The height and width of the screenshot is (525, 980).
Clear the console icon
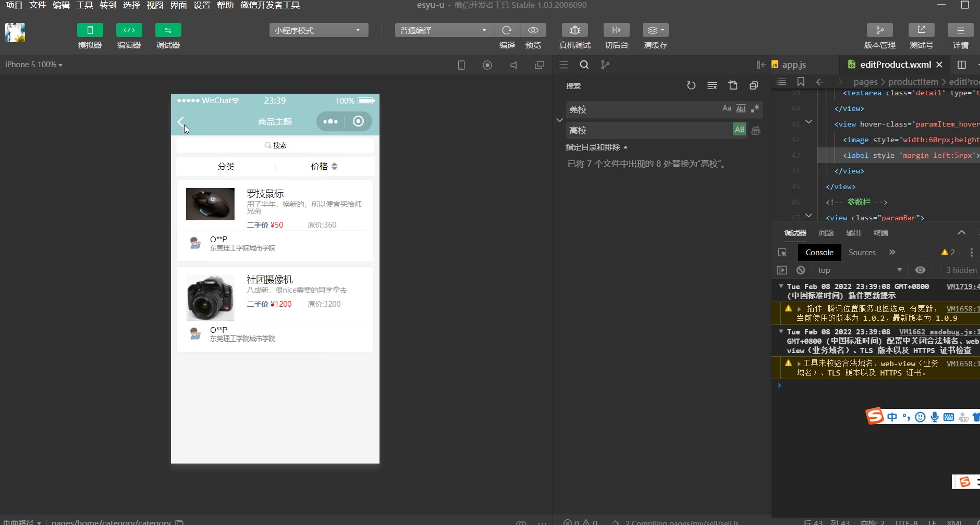click(x=801, y=270)
